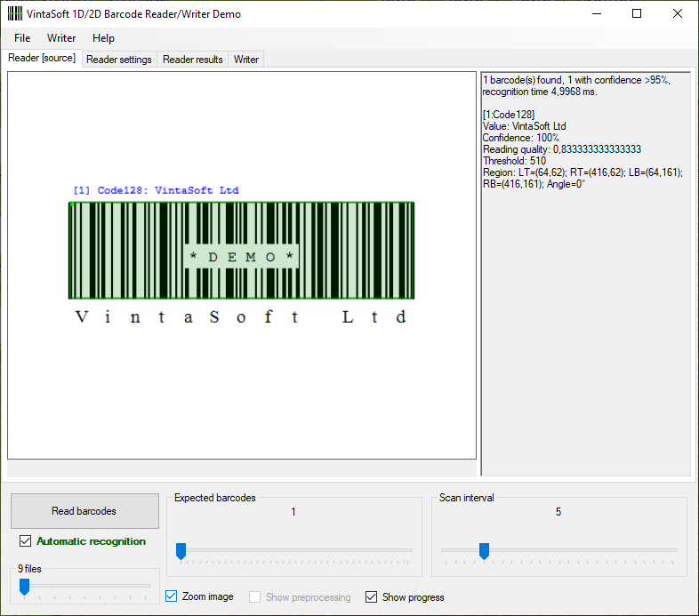Switch to the Reader results tab
699x616 pixels.
(192, 60)
